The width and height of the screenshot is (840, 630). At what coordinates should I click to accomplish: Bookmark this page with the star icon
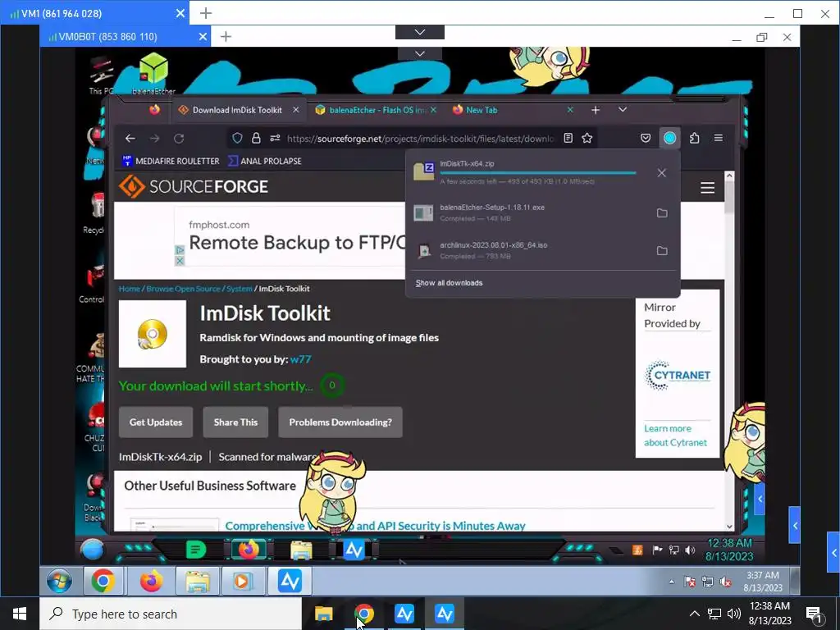click(587, 138)
